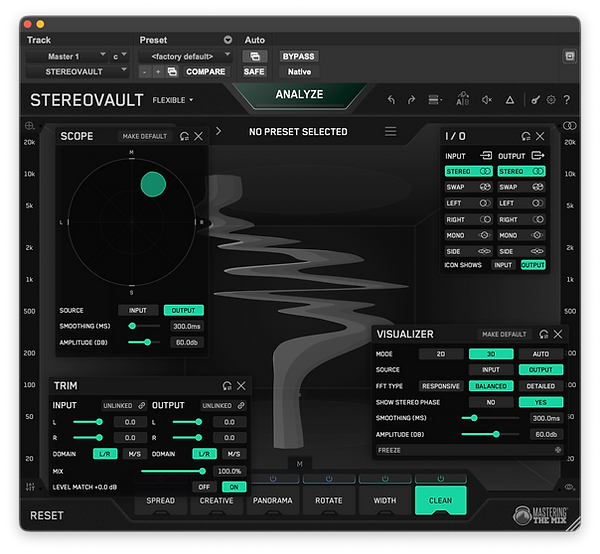Select Detailed FFT type
This screenshot has height=554, width=600.
tap(541, 386)
